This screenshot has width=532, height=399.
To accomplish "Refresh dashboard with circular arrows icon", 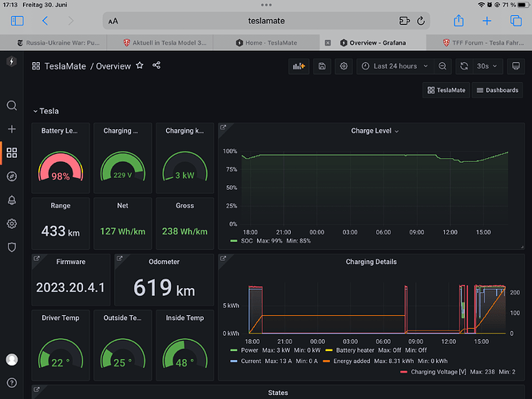I will pos(464,66).
